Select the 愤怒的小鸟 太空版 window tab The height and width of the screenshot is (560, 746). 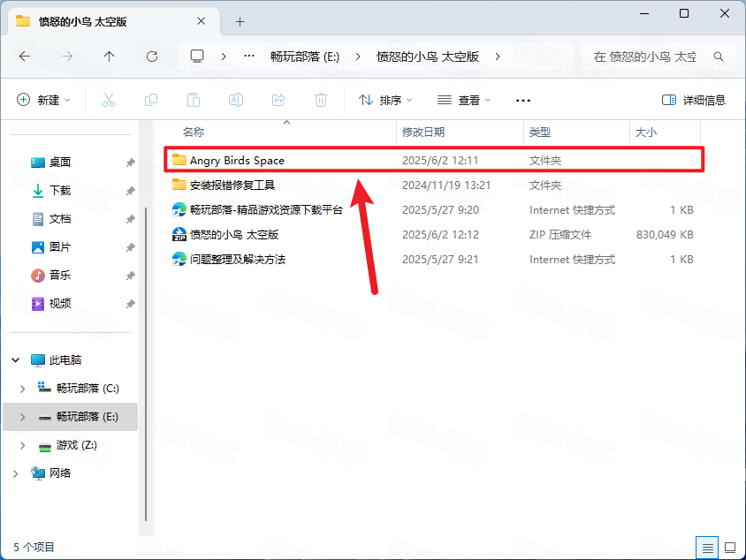point(114,21)
